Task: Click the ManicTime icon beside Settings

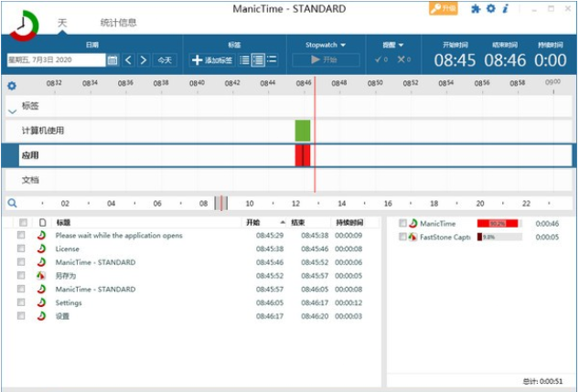Action: (41, 302)
